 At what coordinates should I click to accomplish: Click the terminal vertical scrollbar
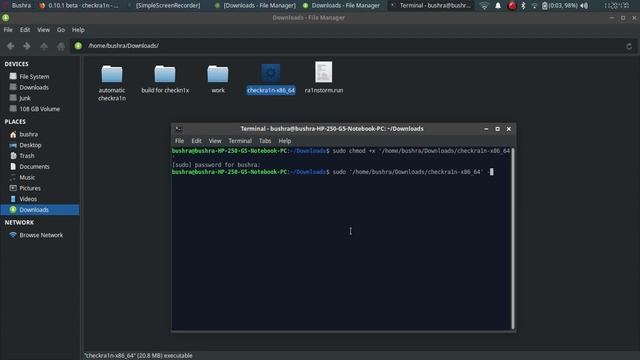coord(513,238)
